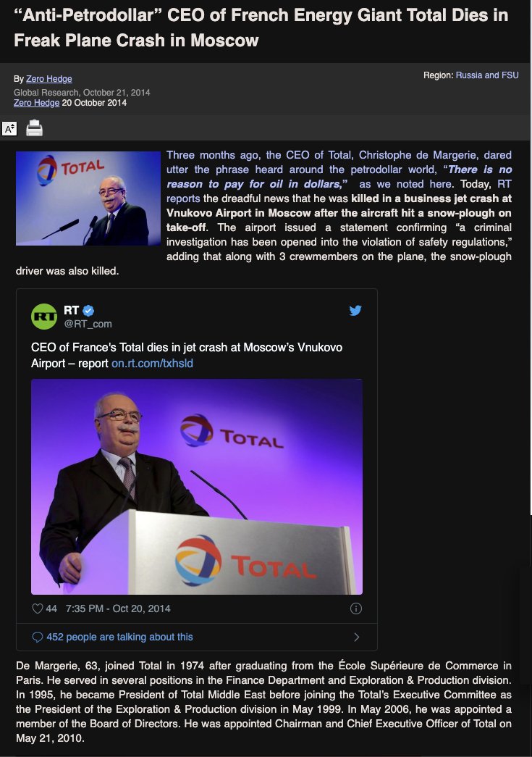Click the speech bubble conversation icon

37,637
